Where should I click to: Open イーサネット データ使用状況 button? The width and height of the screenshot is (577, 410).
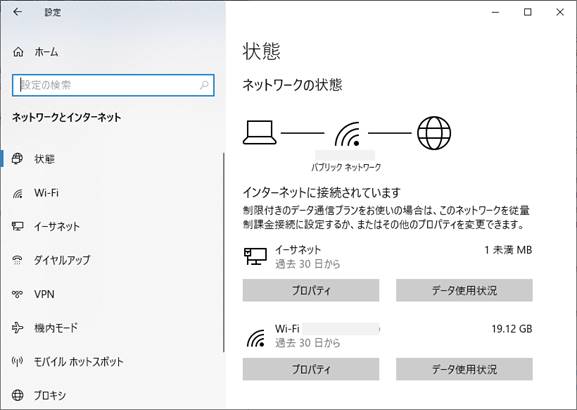click(x=464, y=290)
